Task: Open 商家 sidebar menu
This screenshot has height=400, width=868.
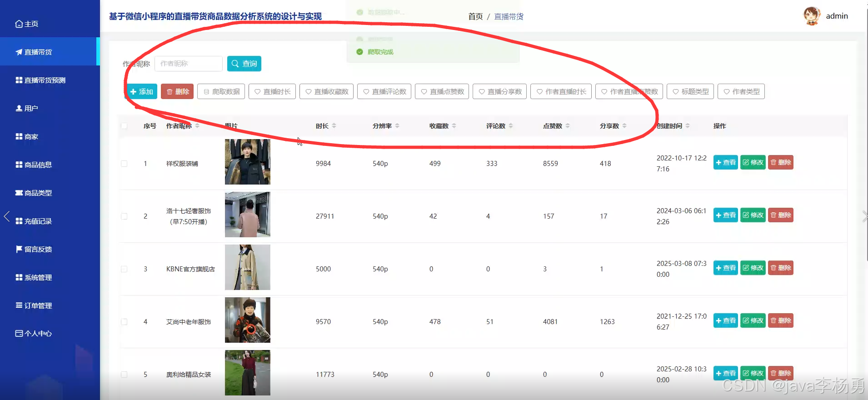Action: pyautogui.click(x=49, y=136)
